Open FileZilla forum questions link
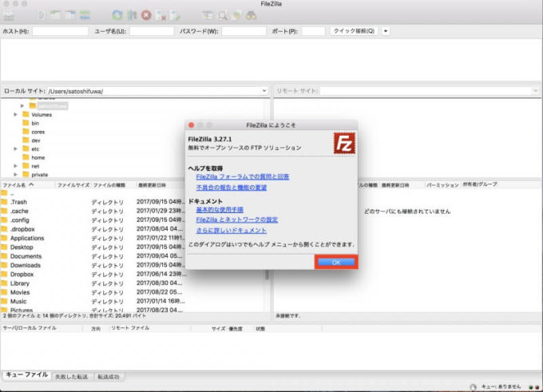The image size is (543, 392). (x=243, y=176)
